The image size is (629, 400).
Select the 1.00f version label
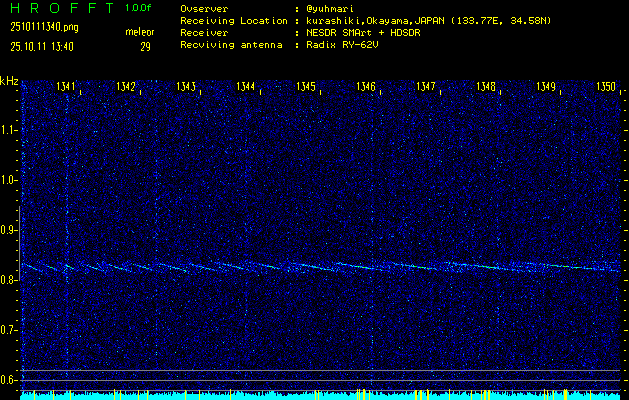click(x=139, y=8)
